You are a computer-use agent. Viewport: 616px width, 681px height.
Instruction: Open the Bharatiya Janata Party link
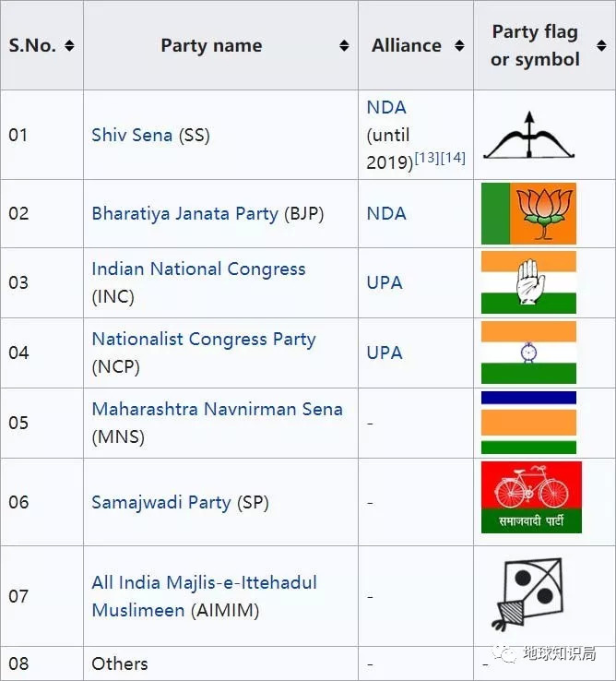[x=184, y=213]
